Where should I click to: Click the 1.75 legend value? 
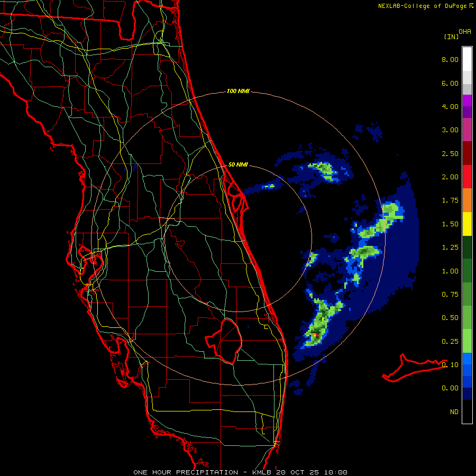tap(450, 200)
